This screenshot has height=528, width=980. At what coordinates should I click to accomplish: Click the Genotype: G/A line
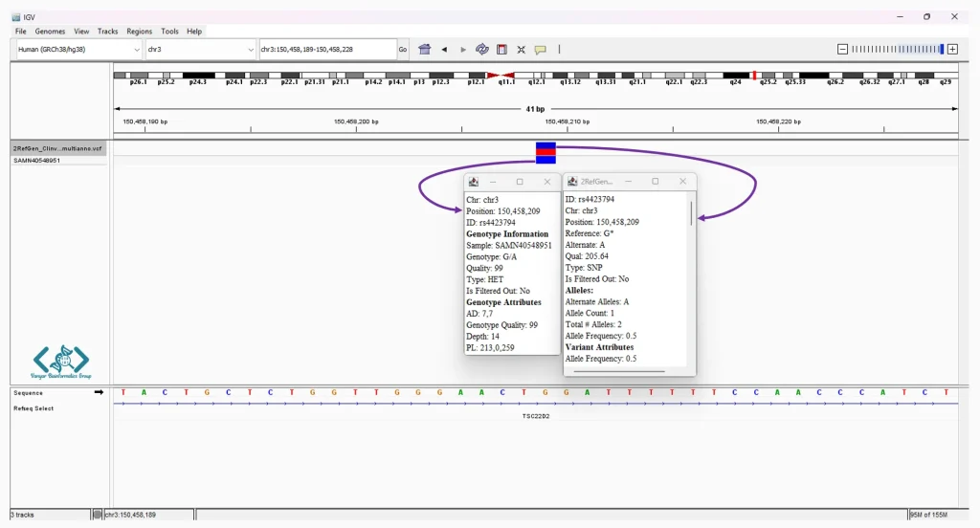click(x=491, y=256)
